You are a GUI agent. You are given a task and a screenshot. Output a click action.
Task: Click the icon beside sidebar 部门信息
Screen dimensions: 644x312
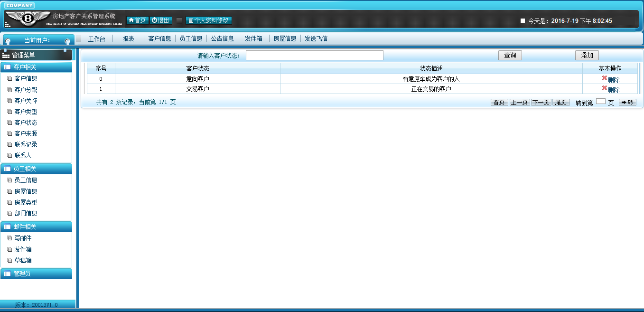[x=9, y=214]
